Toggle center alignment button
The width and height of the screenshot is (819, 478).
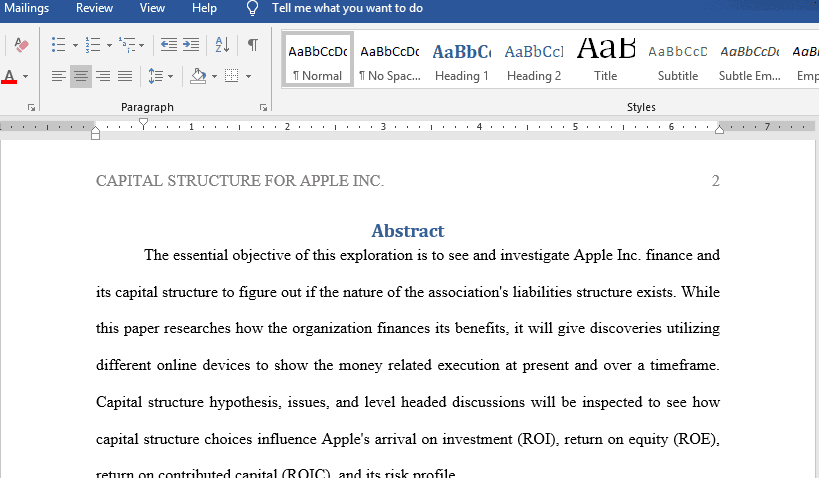[x=81, y=76]
